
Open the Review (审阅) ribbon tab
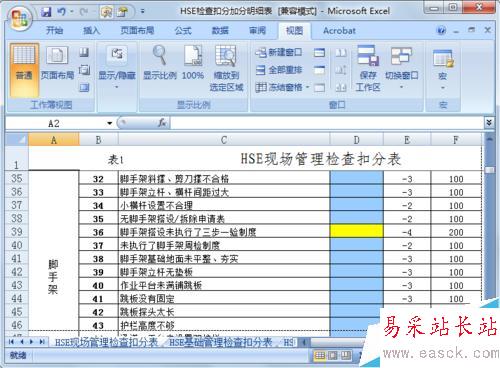pos(257,31)
